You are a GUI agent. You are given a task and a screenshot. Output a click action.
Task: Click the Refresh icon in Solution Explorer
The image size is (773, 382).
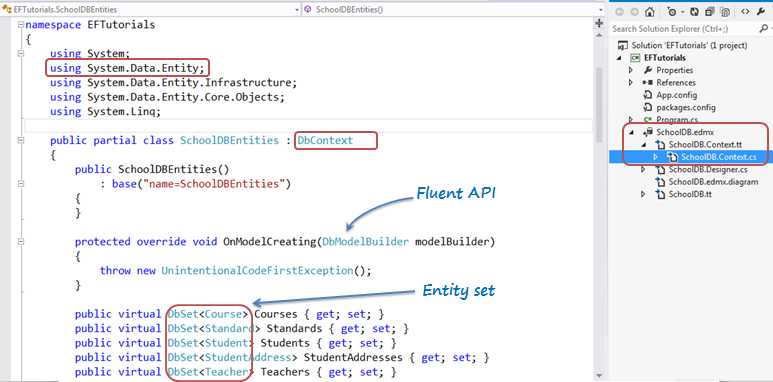[x=696, y=12]
